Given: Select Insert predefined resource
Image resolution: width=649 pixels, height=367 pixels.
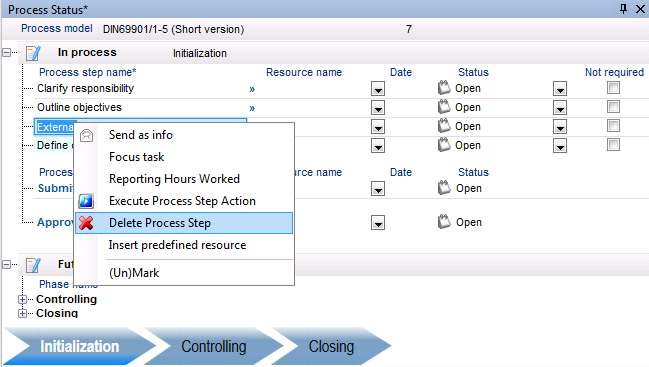Looking at the screenshot, I should pos(184,245).
